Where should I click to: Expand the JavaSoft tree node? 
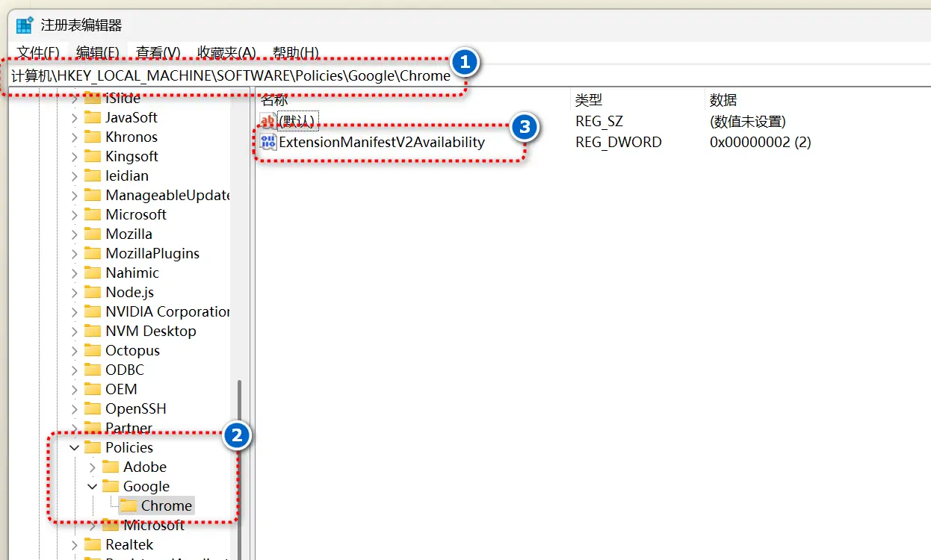73,117
